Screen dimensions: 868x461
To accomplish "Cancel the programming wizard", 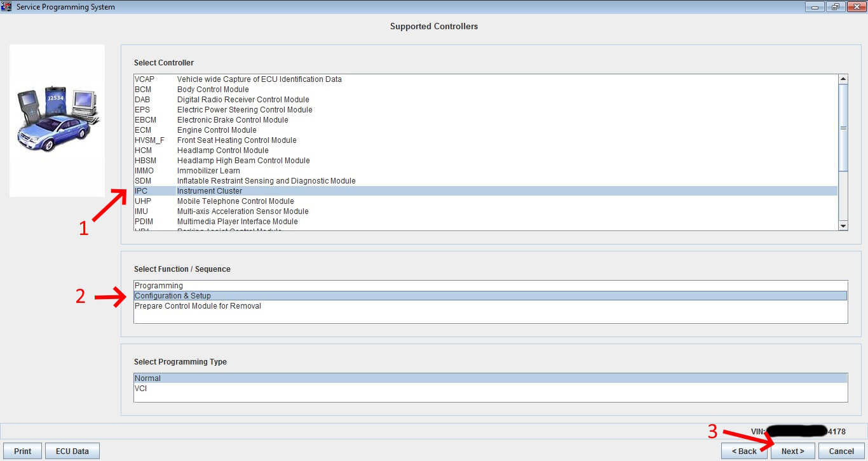I will [x=841, y=451].
